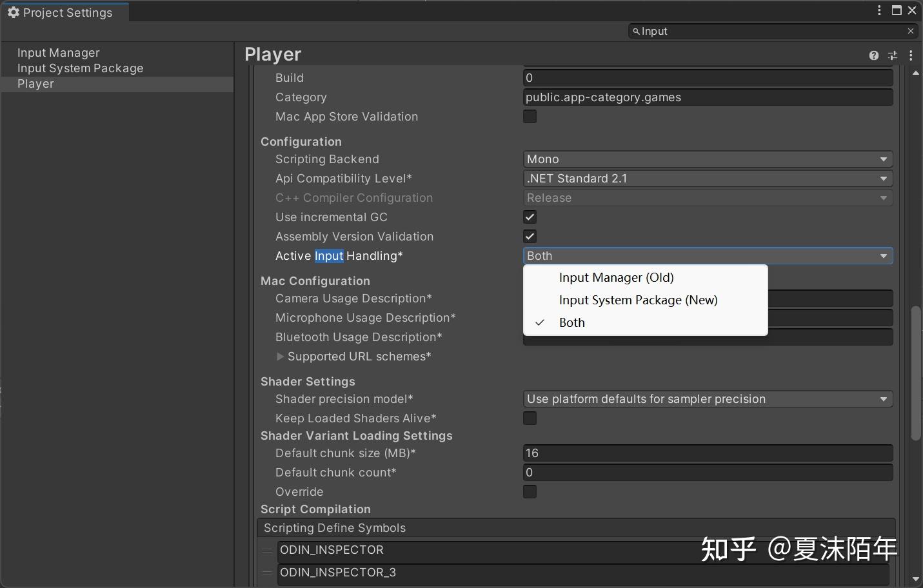This screenshot has width=923, height=588.
Task: Open the Api Compatibility Level dropdown
Action: pos(708,179)
